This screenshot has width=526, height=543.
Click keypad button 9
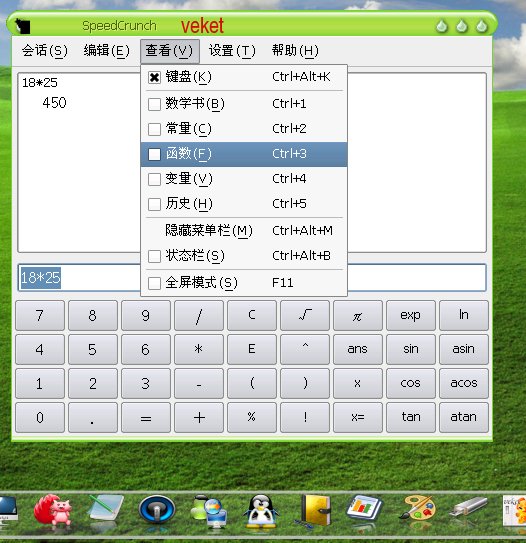pyautogui.click(x=146, y=315)
